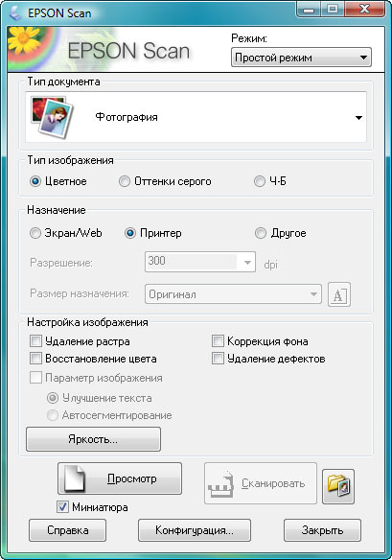Image resolution: width=392 pixels, height=560 pixels.
Task: Select the Оттенки серого radio button
Action: [125, 181]
